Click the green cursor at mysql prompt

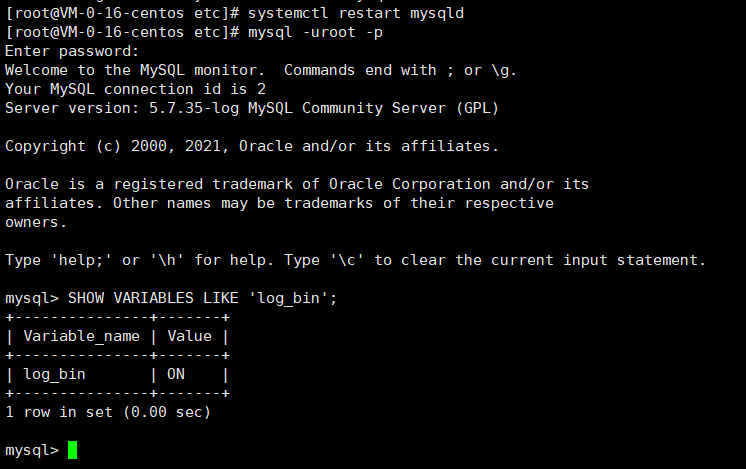pyautogui.click(x=72, y=450)
